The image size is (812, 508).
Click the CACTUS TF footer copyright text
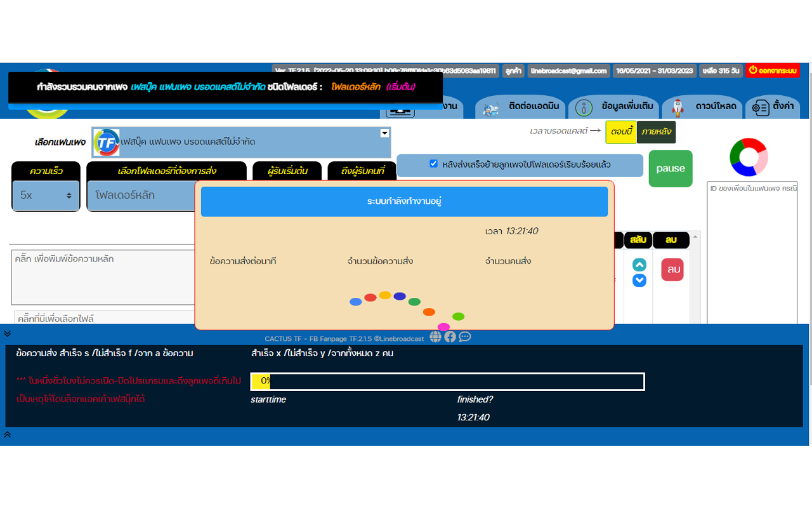344,338
